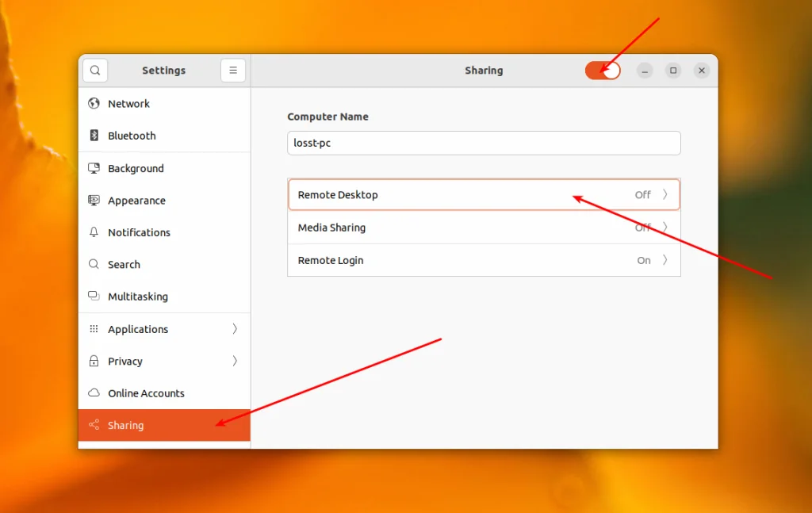Click the Notifications bell icon

coord(94,232)
